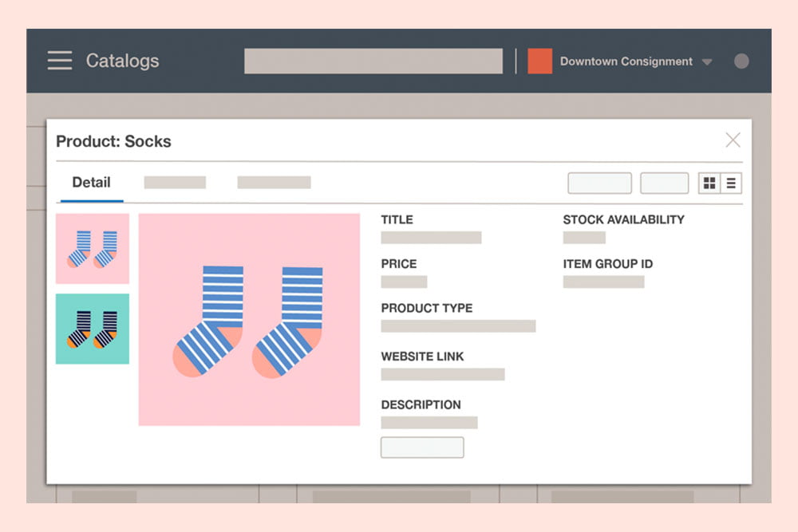Open the product Website Link
798x532 pixels.
tap(444, 374)
